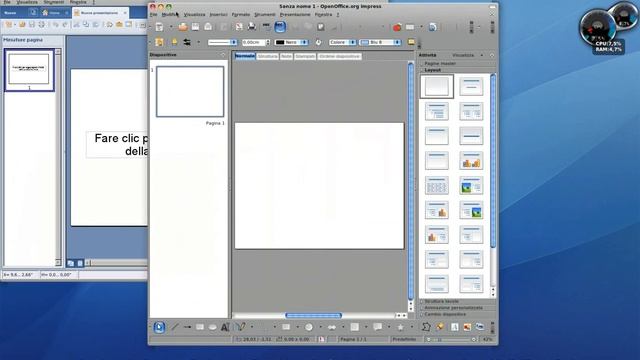The height and width of the screenshot is (360, 640).
Task: Switch to the Note view tab
Action: pyautogui.click(x=286, y=56)
